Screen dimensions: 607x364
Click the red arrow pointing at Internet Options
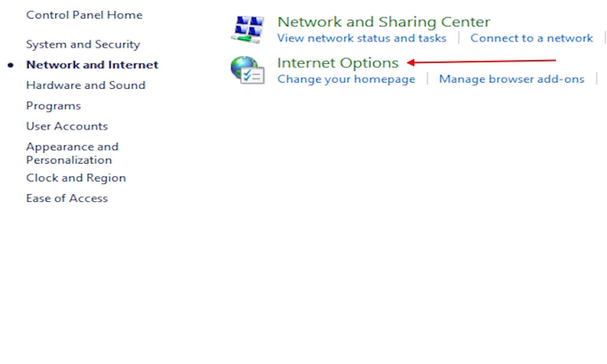tap(481, 62)
